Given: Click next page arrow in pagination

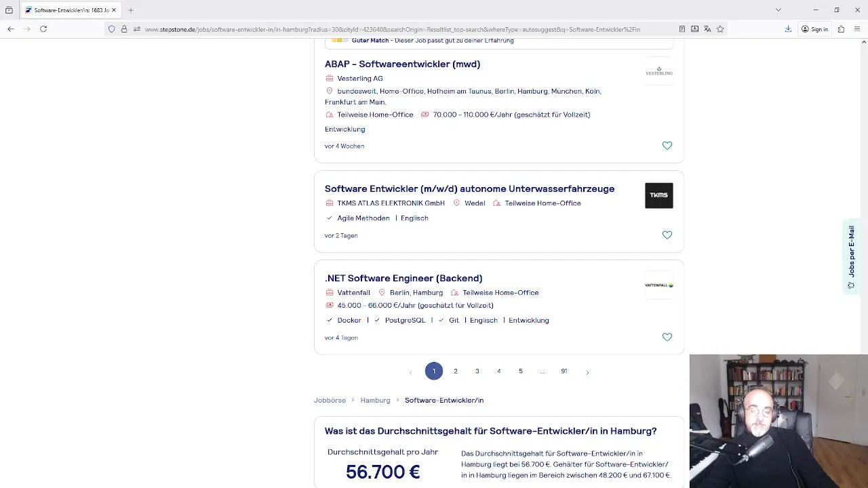Looking at the screenshot, I should [587, 372].
